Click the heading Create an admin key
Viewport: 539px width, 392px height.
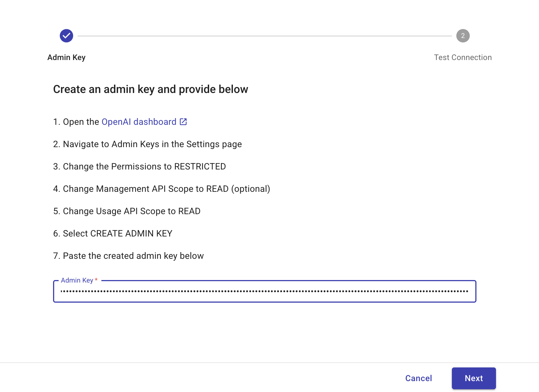click(151, 89)
